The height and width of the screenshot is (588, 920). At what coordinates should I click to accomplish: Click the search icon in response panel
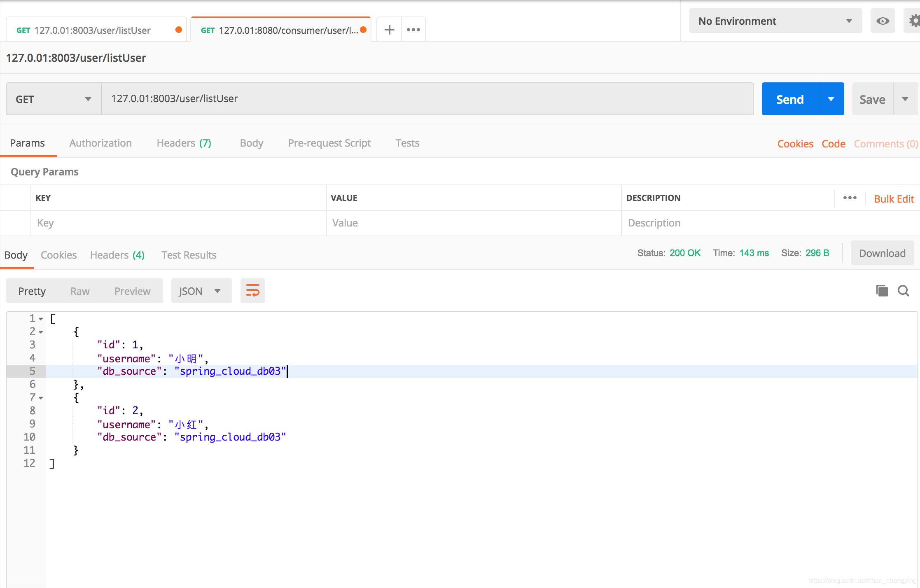tap(904, 290)
